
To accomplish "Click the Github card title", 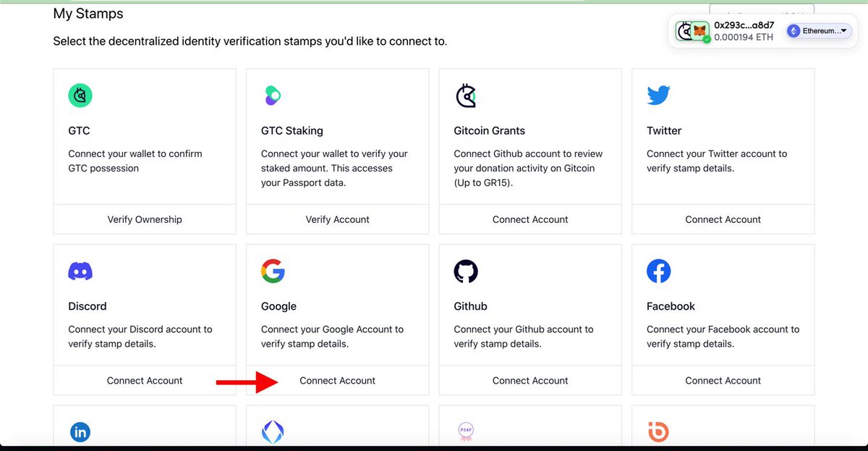I will click(x=471, y=306).
